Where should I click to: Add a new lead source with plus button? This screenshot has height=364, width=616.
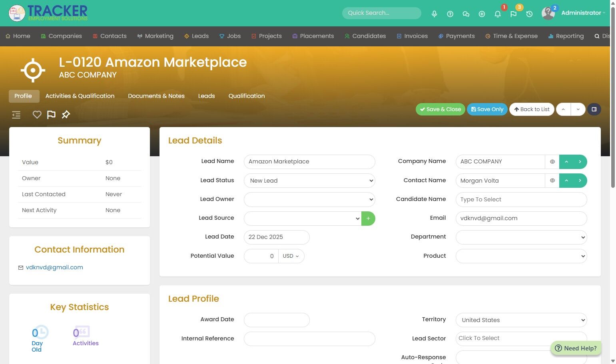click(x=368, y=219)
